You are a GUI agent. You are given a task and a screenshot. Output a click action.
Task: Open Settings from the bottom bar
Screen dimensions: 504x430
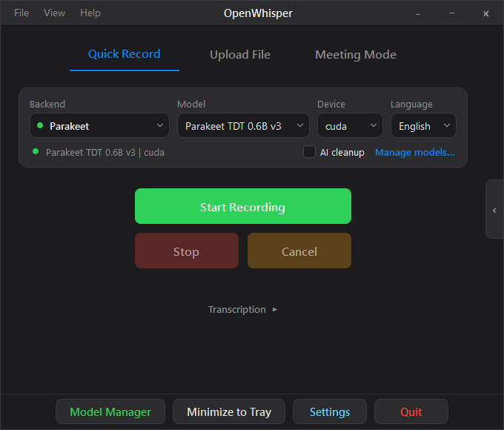330,411
